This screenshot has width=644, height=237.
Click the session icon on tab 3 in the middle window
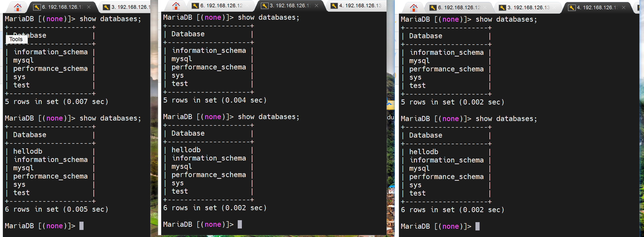265,6
